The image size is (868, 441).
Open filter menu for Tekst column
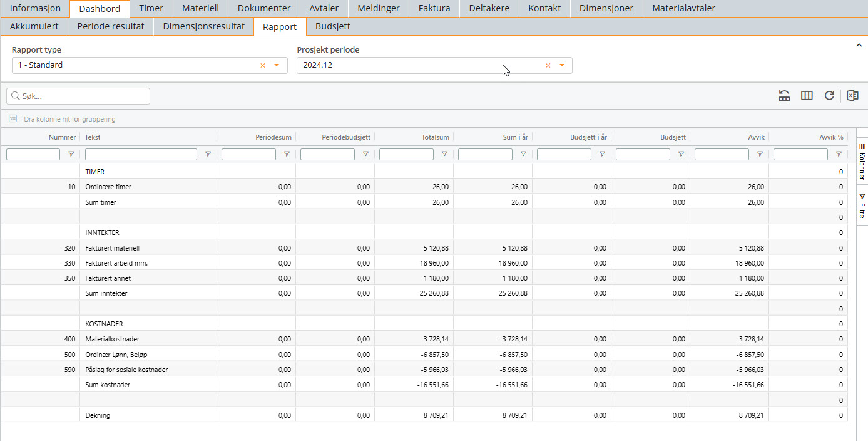click(208, 154)
